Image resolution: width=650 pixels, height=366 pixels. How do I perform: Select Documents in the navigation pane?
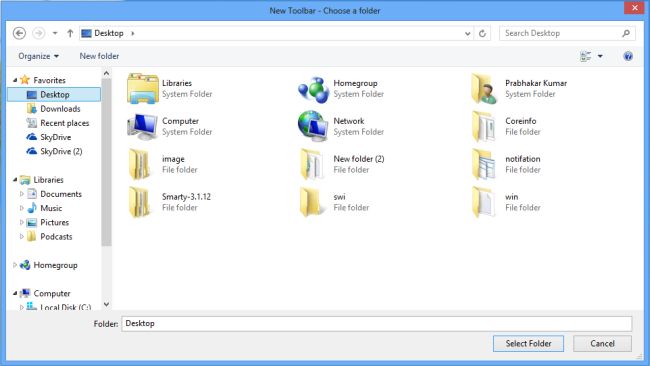coord(61,194)
